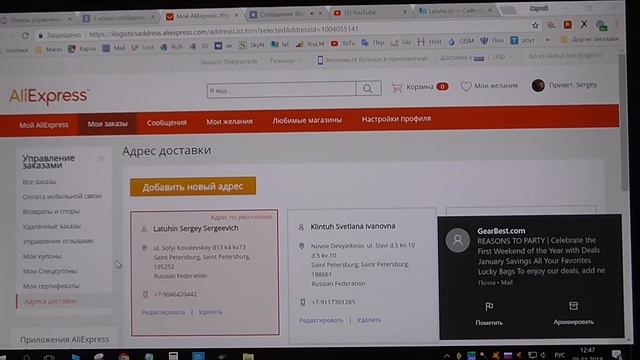Click Go to Global Site link
Image resolution: width=640 pixels, height=360 pixels.
(x=565, y=56)
